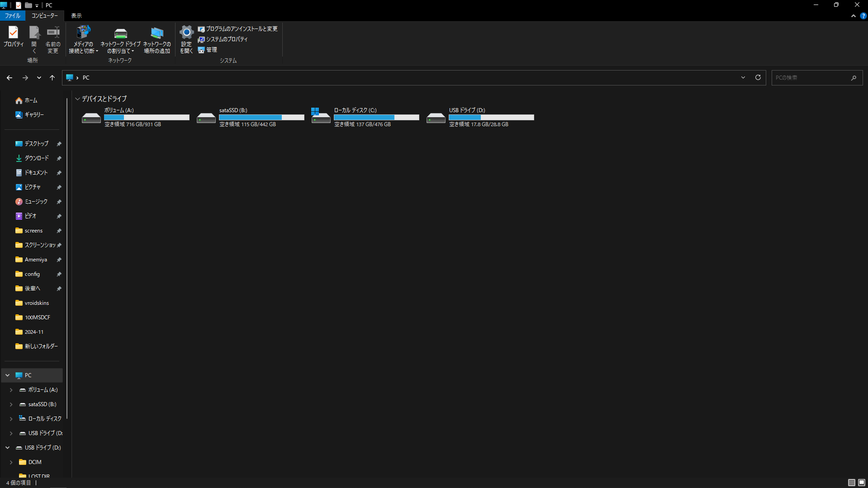Screen dimensions: 868x488
Task: Click the Manage (管理) entry
Action: point(208,50)
